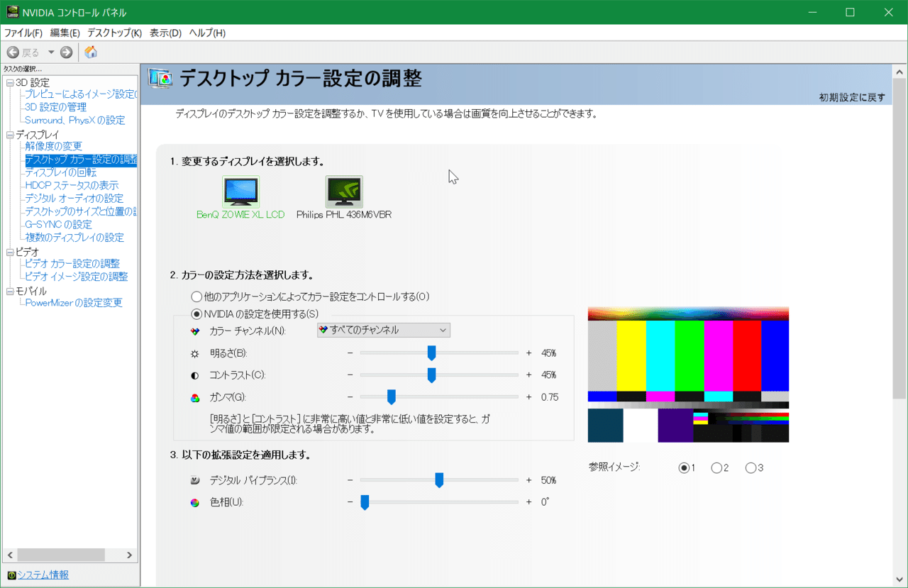Open Surround, PhysX の設定 in the tree
The width and height of the screenshot is (908, 588).
[x=74, y=121]
